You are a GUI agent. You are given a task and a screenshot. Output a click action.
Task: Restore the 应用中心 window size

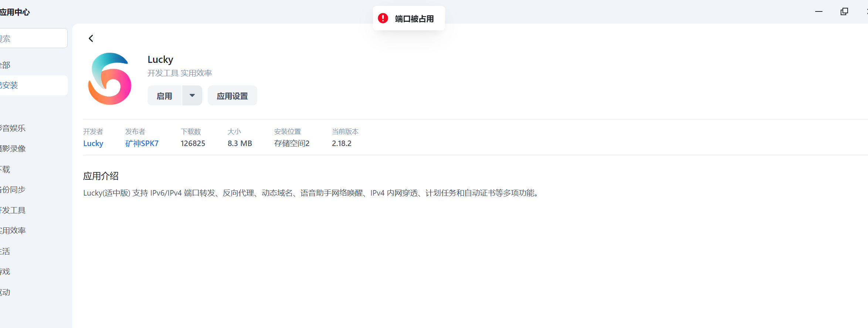(x=844, y=11)
